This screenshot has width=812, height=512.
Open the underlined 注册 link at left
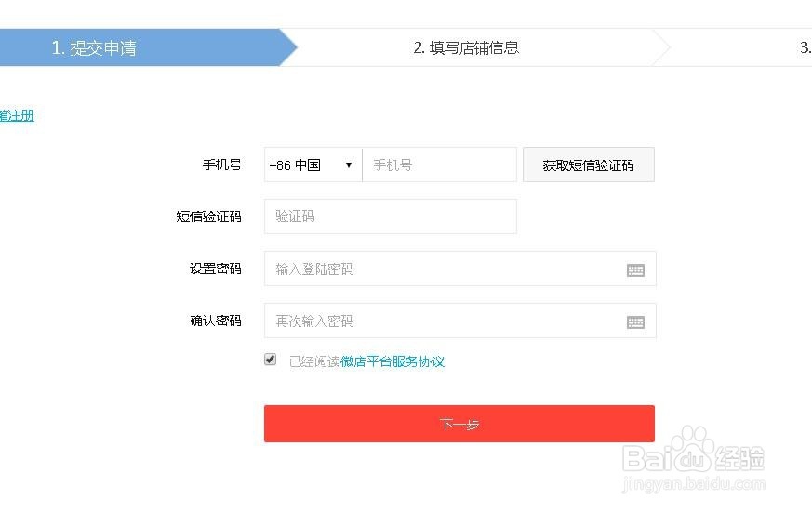pos(17,116)
